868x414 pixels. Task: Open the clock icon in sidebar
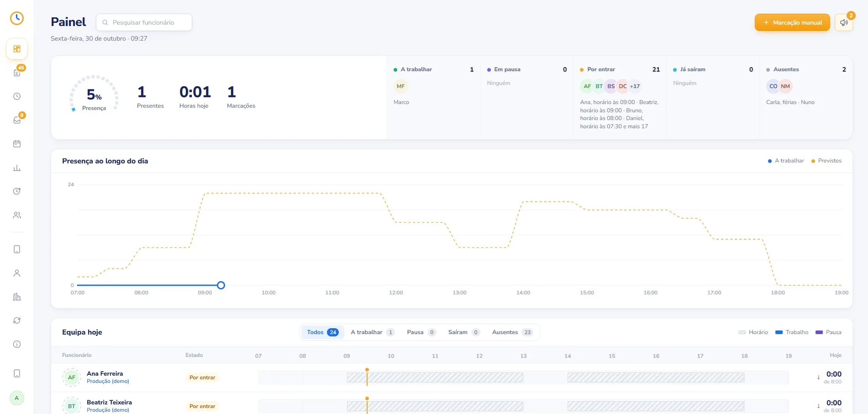click(x=17, y=96)
